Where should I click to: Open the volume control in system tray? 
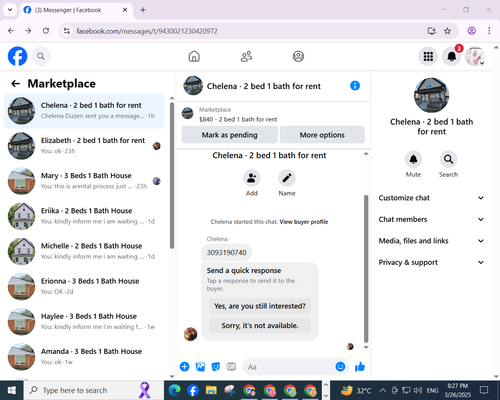417,390
